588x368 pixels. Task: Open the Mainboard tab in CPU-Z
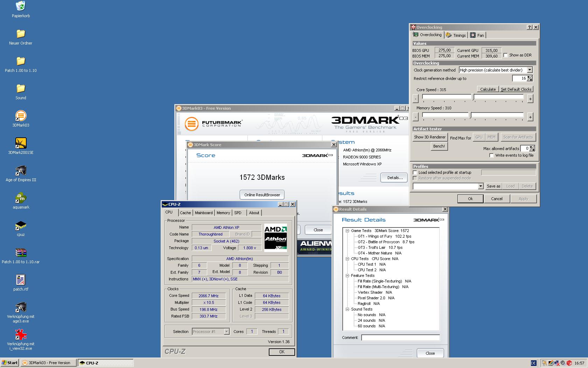(204, 213)
